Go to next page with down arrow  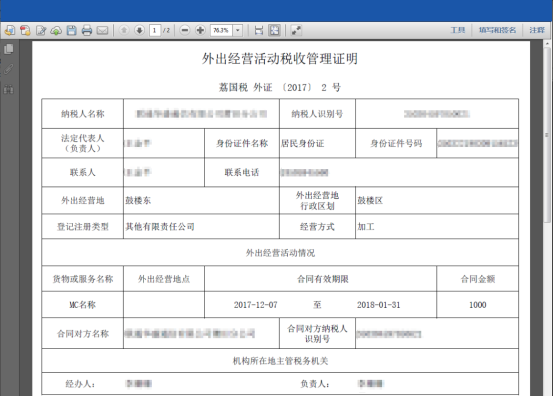click(139, 30)
